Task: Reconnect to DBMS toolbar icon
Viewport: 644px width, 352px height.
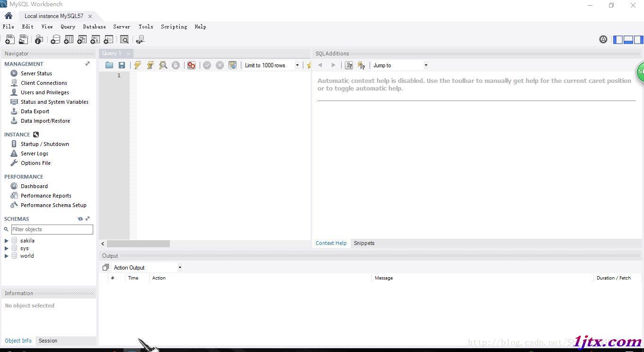Action: [140, 40]
